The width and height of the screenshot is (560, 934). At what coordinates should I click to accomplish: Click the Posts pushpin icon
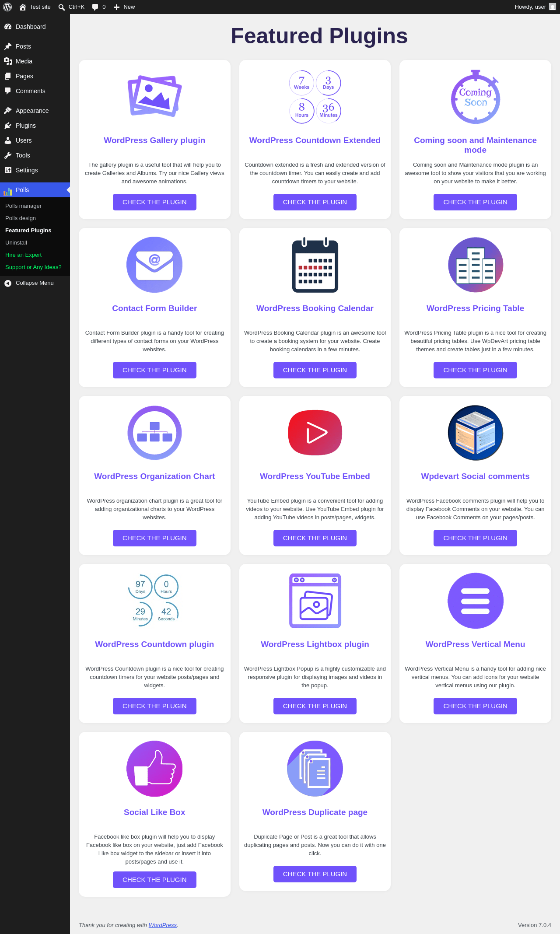(8, 46)
